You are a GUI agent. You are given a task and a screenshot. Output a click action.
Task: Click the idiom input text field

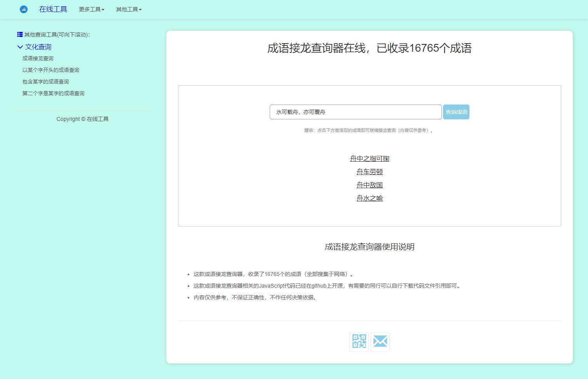point(355,112)
